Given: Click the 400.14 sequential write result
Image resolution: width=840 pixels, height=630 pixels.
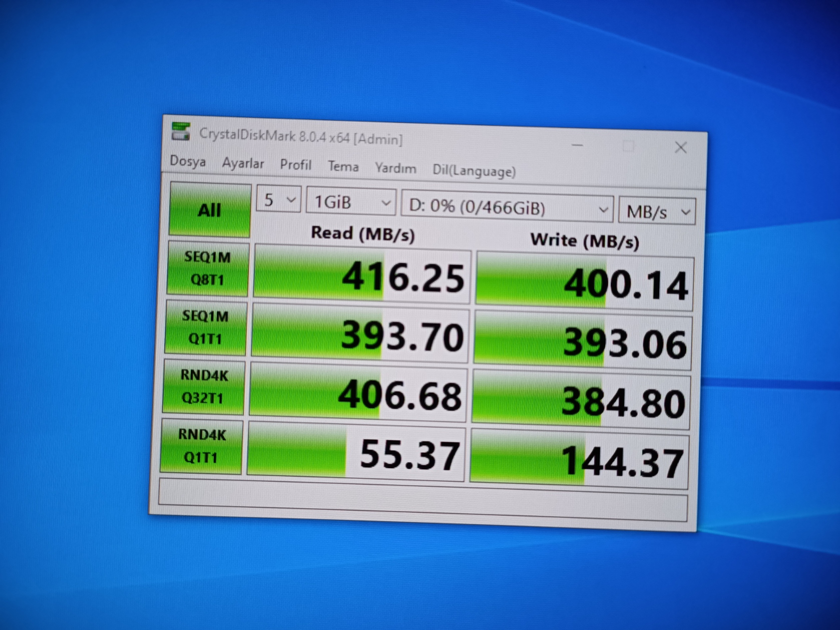Looking at the screenshot, I should 584,281.
